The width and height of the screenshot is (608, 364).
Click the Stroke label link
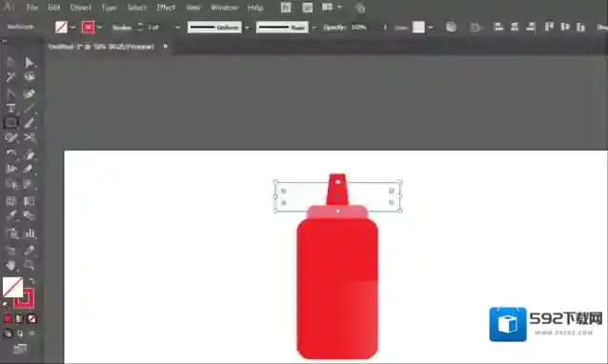click(122, 28)
